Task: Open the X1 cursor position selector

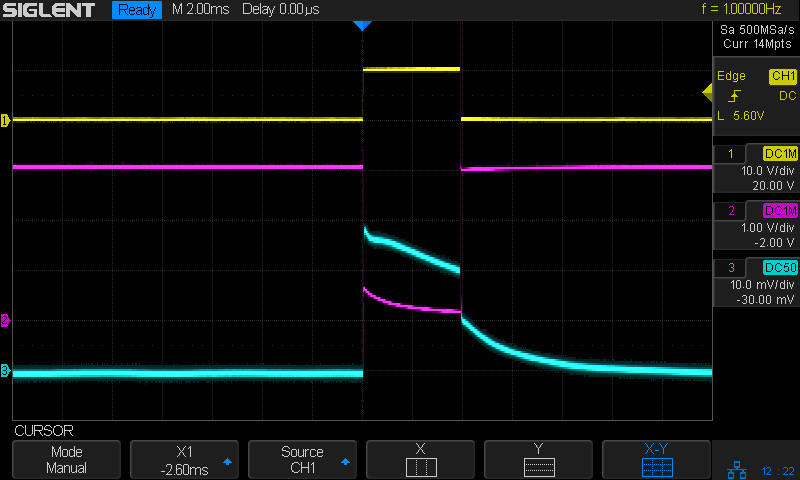Action: coord(185,460)
